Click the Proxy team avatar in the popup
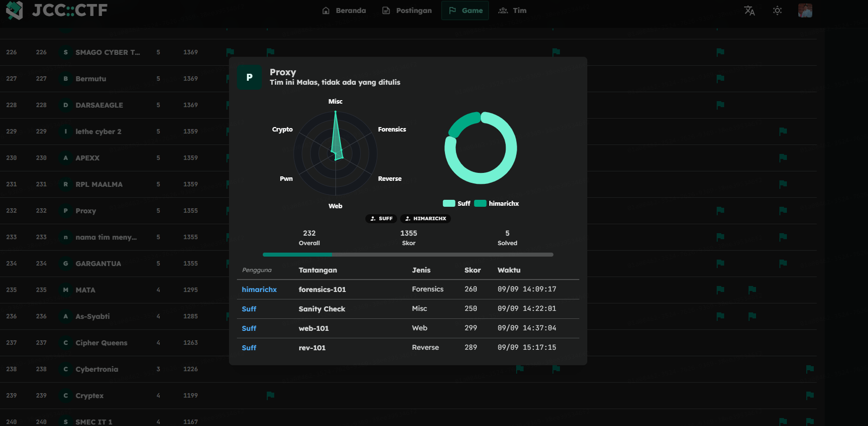Viewport: 868px width, 426px height. [x=249, y=77]
